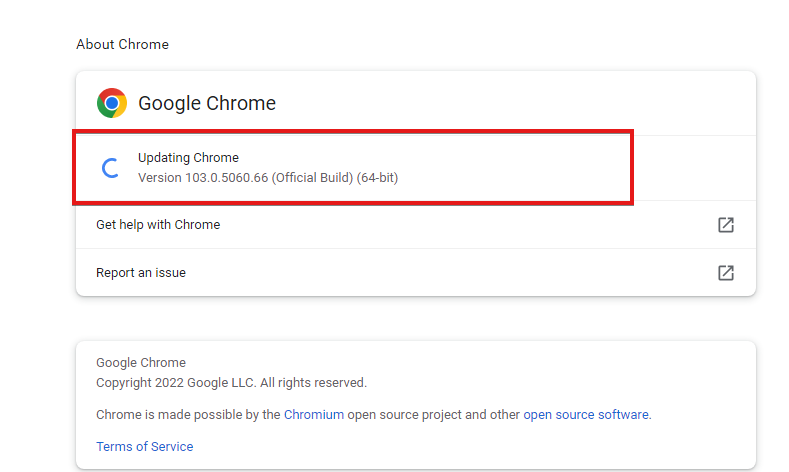Open the open source software link

pyautogui.click(x=586, y=415)
